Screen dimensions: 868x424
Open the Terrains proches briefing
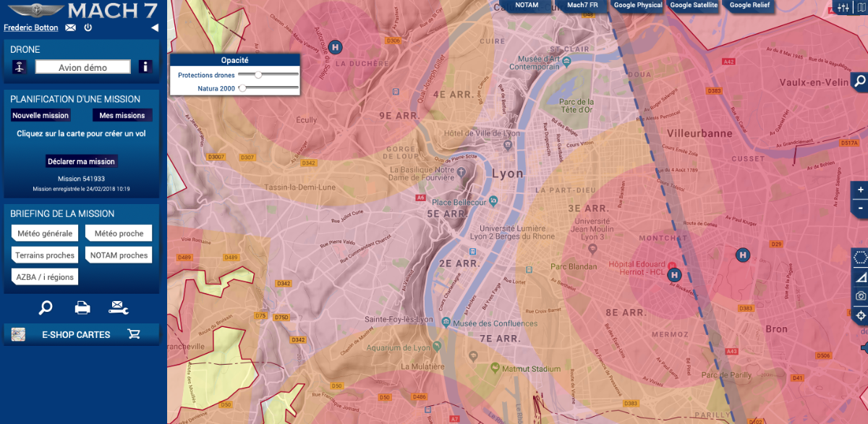(45, 255)
